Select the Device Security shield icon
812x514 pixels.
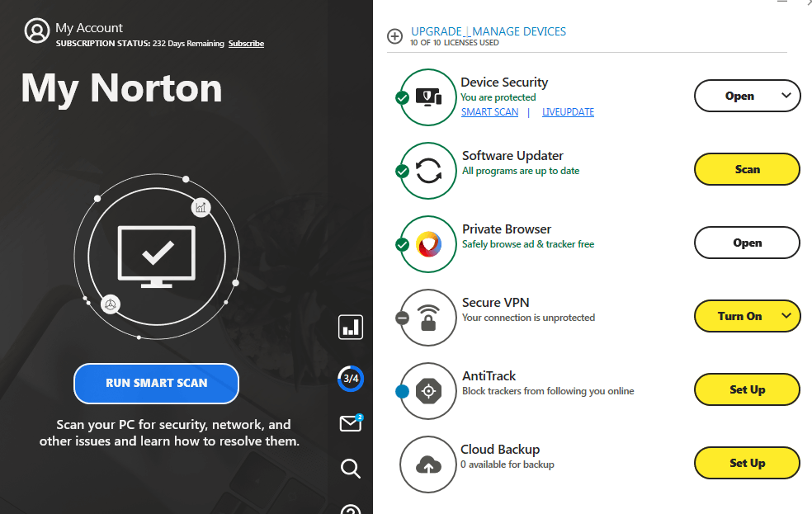pyautogui.click(x=429, y=97)
